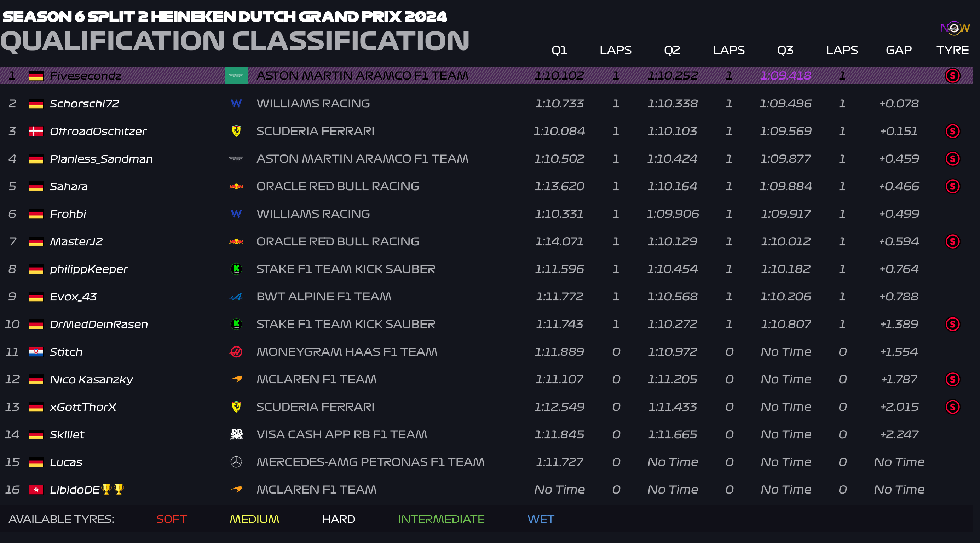Click the TYRE column header

953,50
